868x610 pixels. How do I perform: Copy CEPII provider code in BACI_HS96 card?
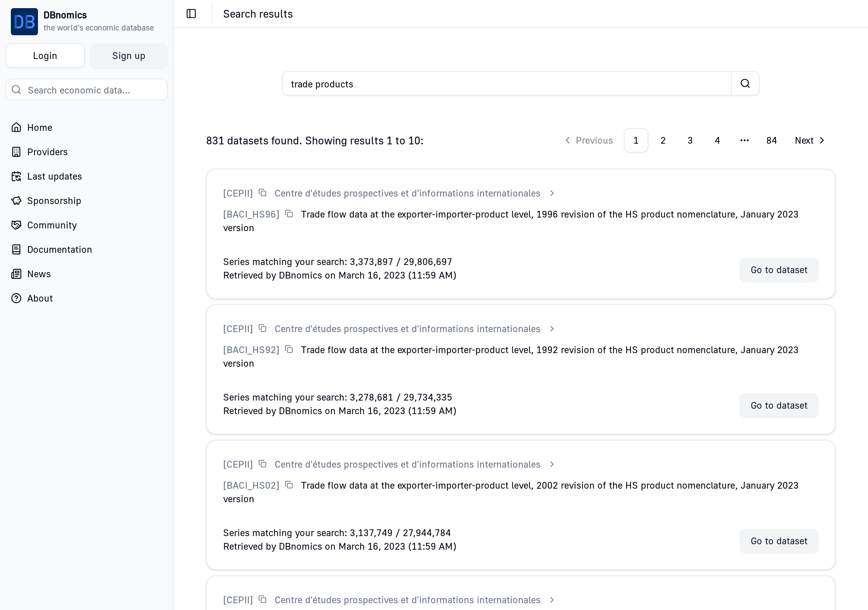coord(263,193)
